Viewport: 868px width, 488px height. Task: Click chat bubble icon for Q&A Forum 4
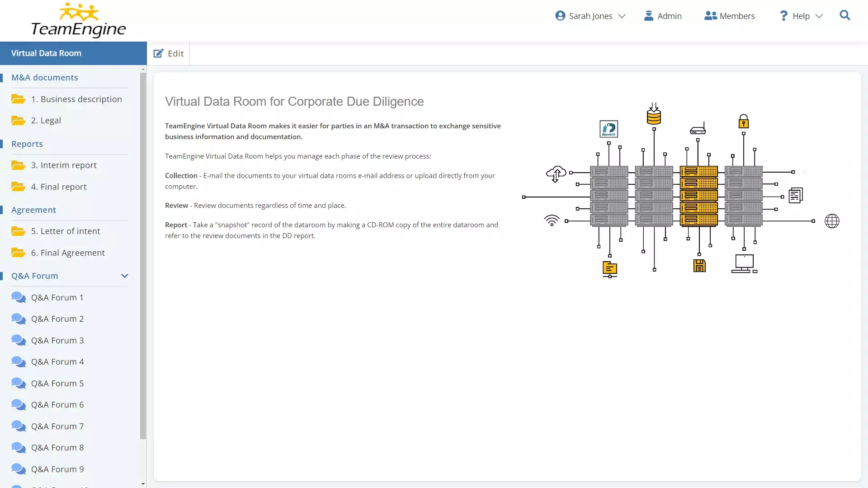(19, 361)
